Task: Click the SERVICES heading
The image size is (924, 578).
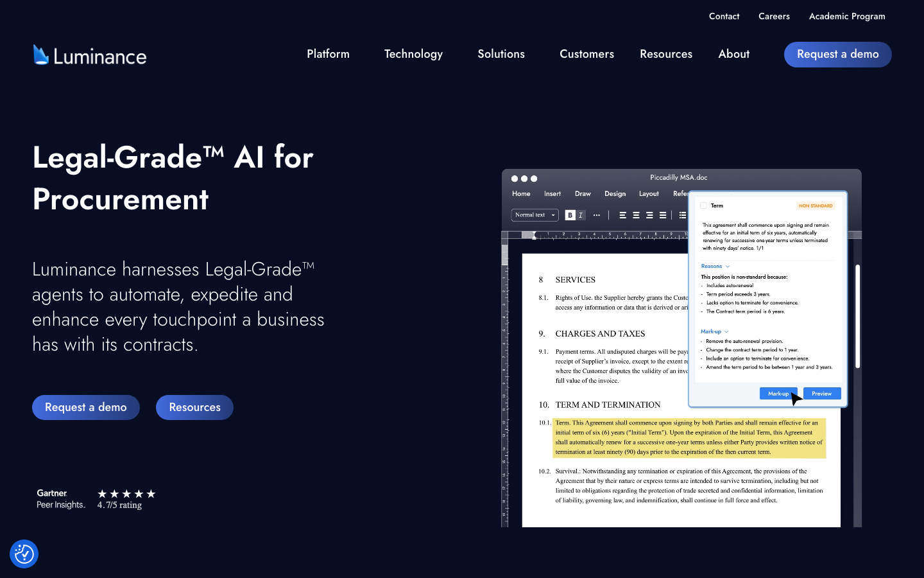Action: pyautogui.click(x=575, y=279)
